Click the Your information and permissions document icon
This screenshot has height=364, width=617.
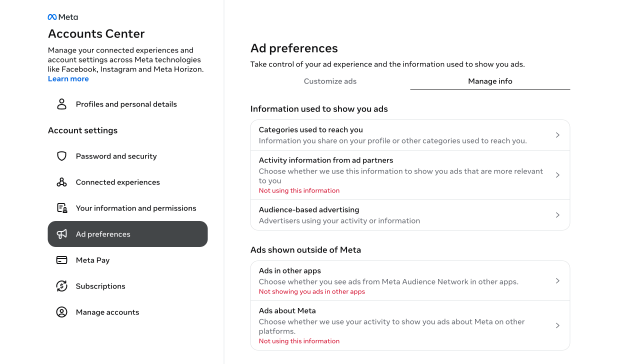click(61, 208)
